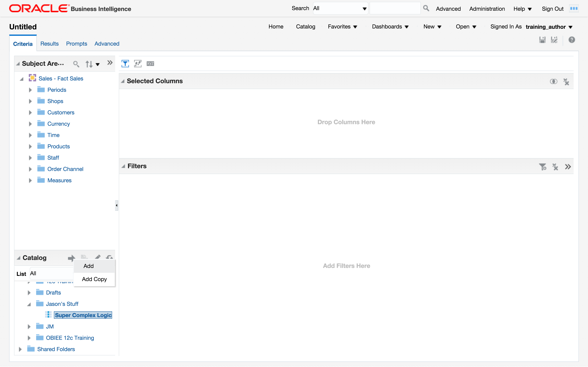This screenshot has height=367, width=588.
Task: Switch to the Results tab
Action: [x=49, y=44]
